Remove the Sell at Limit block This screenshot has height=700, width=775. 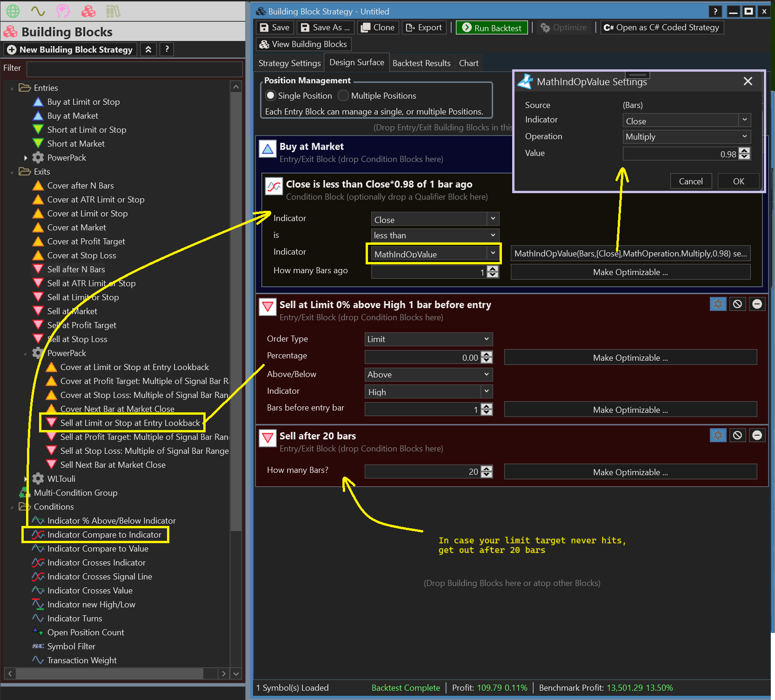click(x=757, y=304)
